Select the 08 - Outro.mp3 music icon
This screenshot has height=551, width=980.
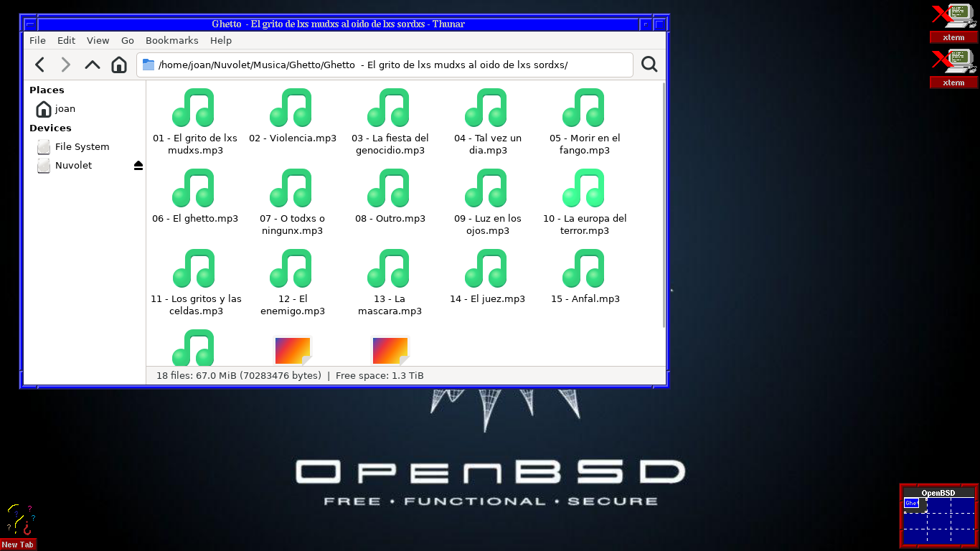coord(389,188)
